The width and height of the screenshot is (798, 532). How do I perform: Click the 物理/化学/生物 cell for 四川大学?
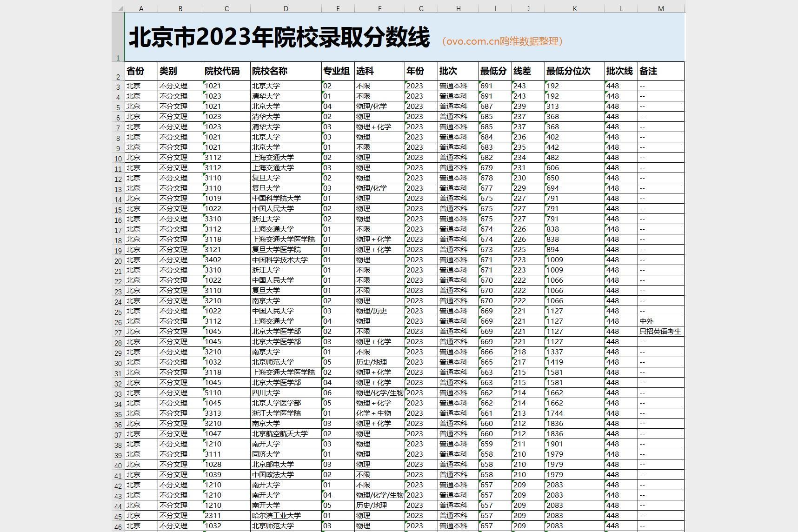(379, 393)
